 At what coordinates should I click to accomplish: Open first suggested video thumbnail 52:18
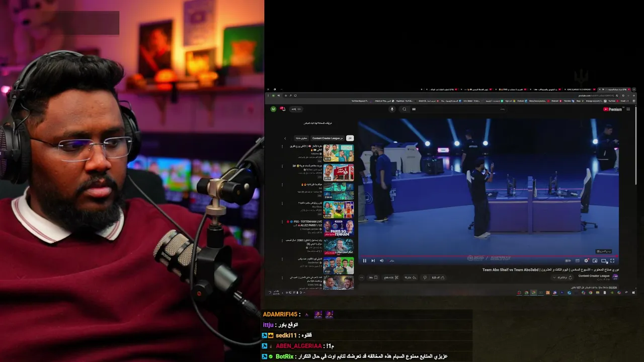click(x=339, y=153)
